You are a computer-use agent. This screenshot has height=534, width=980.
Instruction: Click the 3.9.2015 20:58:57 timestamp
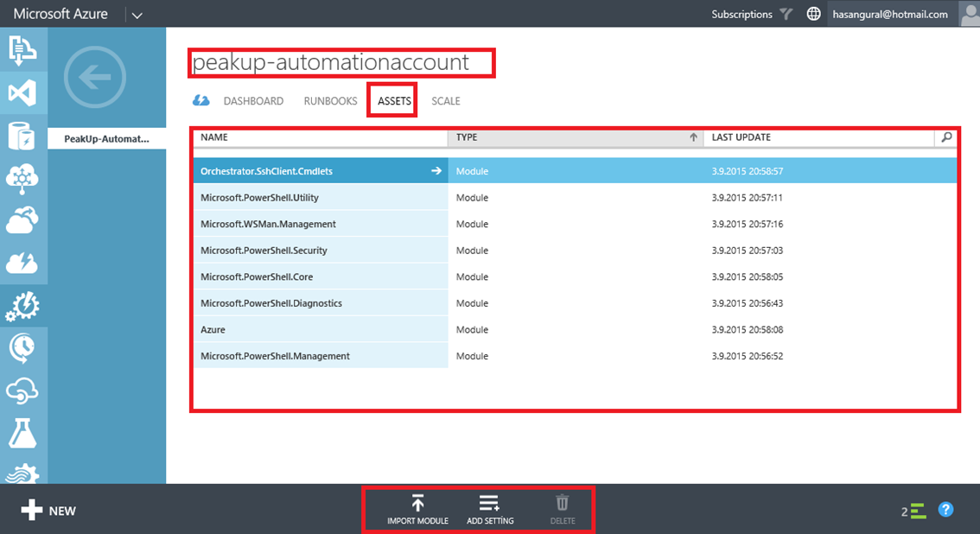tap(747, 171)
